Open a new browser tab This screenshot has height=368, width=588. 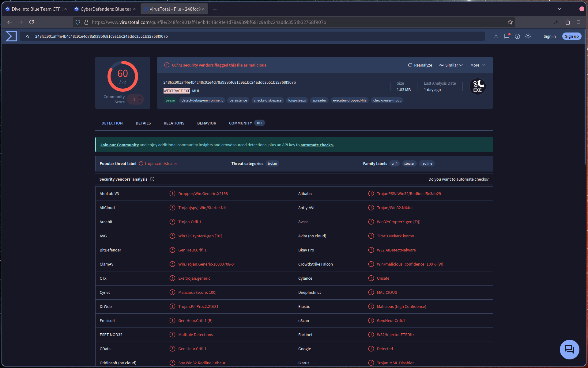tap(215, 9)
